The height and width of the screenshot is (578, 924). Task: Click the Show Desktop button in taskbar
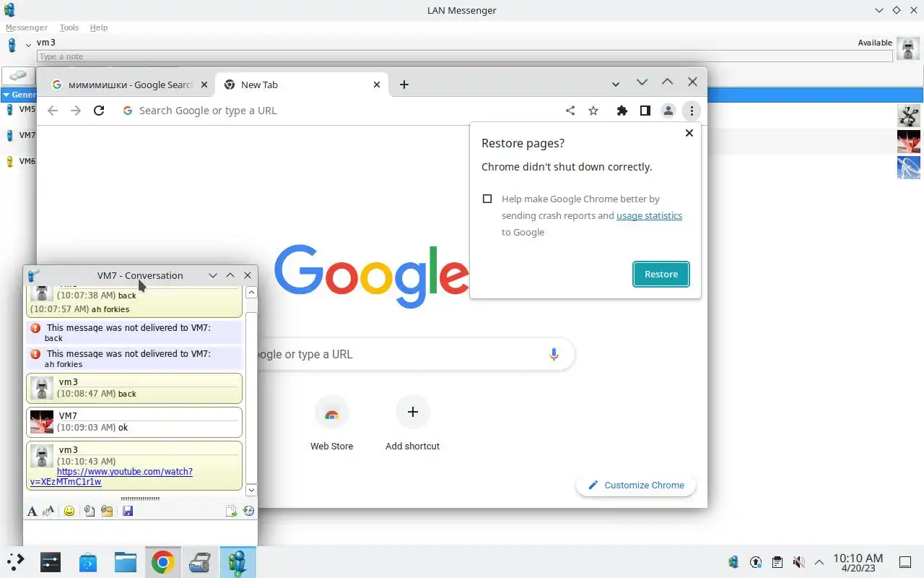pyautogui.click(x=905, y=562)
